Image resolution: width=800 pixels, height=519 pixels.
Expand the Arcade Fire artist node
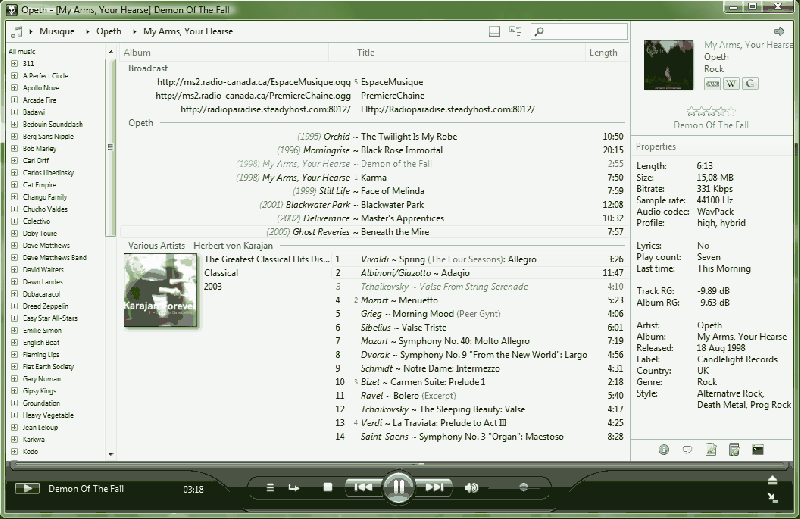(x=14, y=99)
